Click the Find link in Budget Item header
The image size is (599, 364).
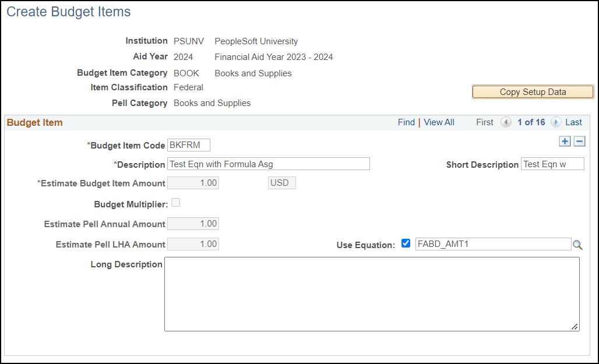[406, 122]
